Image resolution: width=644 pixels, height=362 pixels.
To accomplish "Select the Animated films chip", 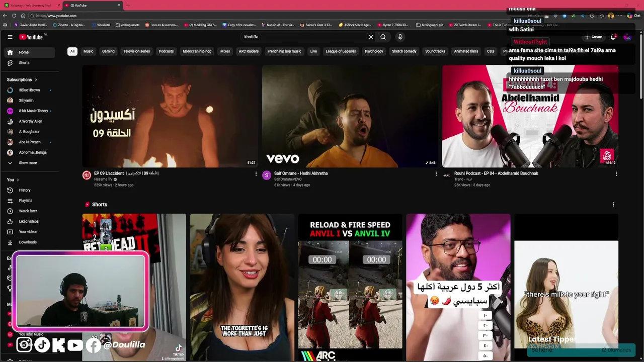I will [x=466, y=51].
